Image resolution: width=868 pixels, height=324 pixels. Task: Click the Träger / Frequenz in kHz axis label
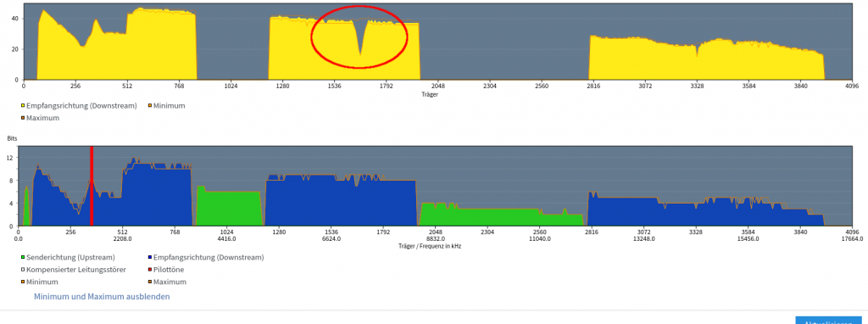(x=429, y=246)
